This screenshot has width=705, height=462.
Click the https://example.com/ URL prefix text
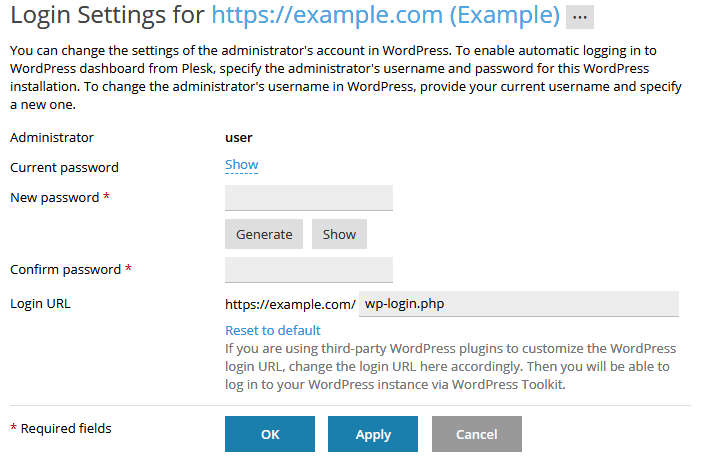click(x=290, y=304)
